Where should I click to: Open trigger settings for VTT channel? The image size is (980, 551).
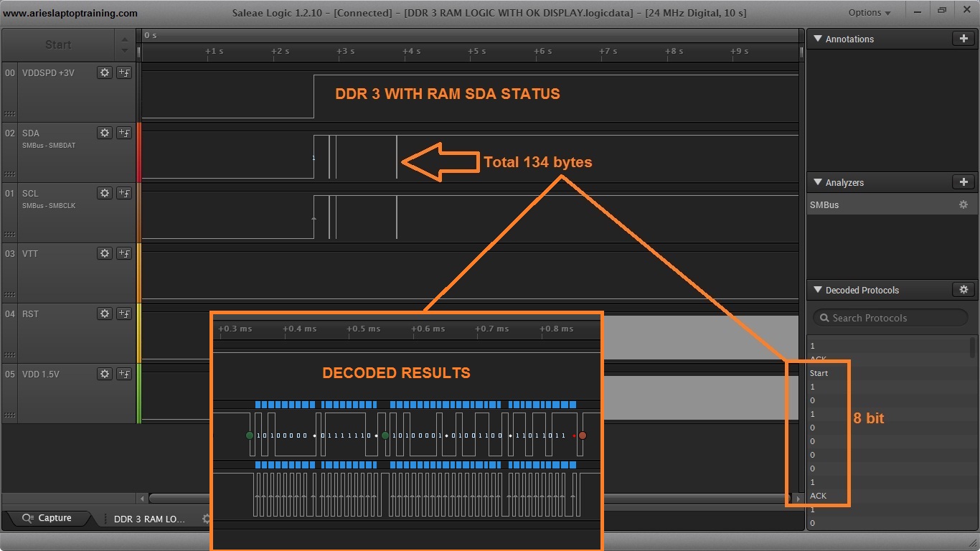tap(124, 253)
